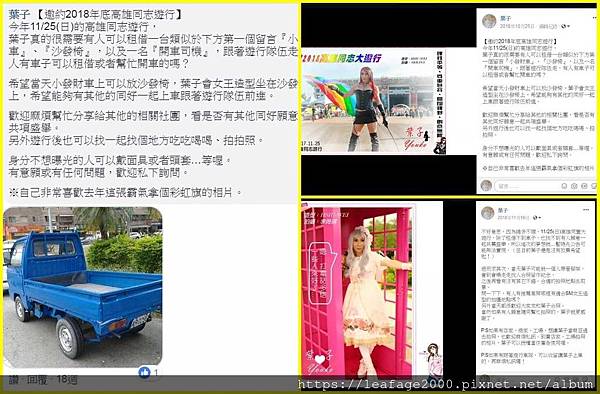
Task: Click line starting 希望當天小發財車上可以放沙發椅
Action: coord(153,83)
